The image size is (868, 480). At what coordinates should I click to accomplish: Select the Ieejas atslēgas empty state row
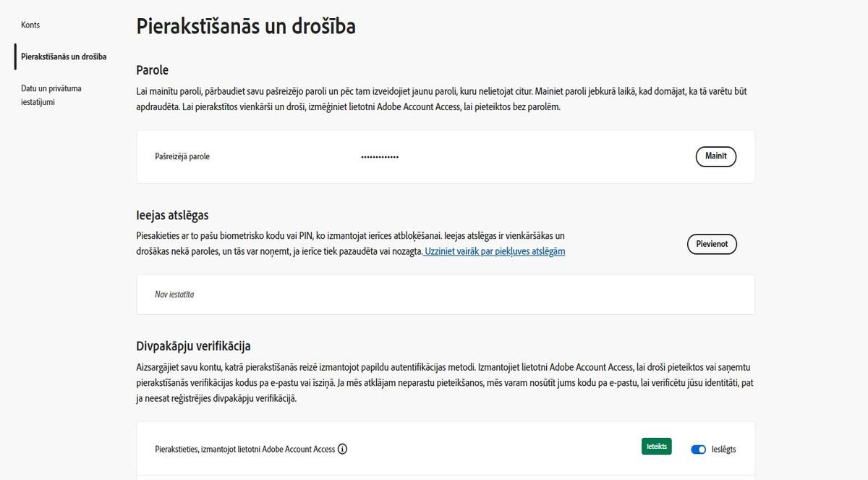(x=446, y=294)
